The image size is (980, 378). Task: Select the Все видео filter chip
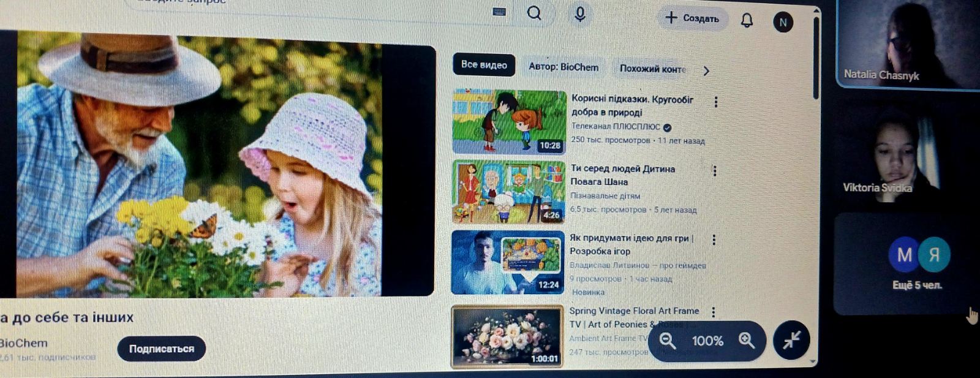[x=484, y=64]
